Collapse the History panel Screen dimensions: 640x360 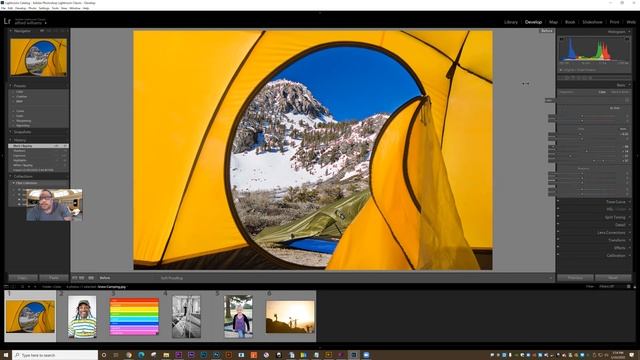[11, 140]
